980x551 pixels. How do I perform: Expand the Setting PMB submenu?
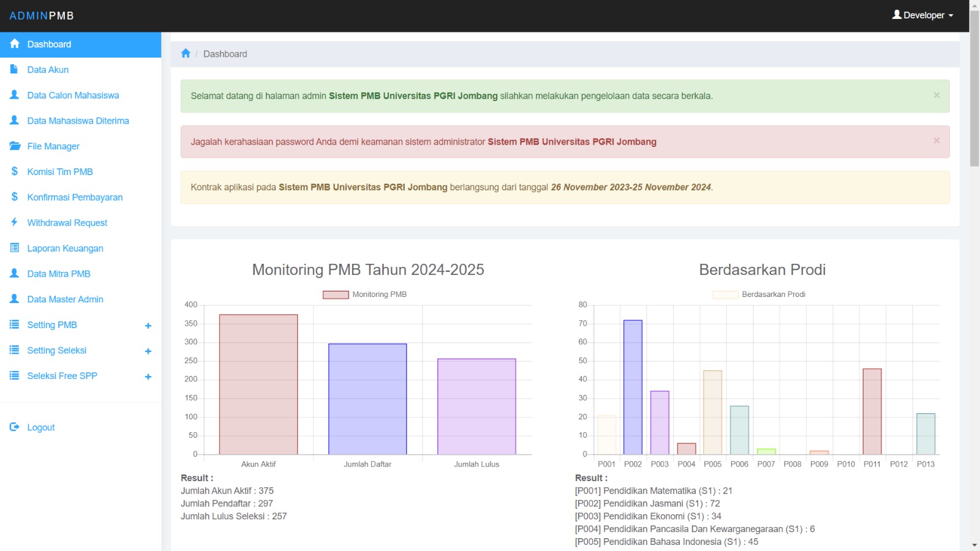click(x=148, y=325)
